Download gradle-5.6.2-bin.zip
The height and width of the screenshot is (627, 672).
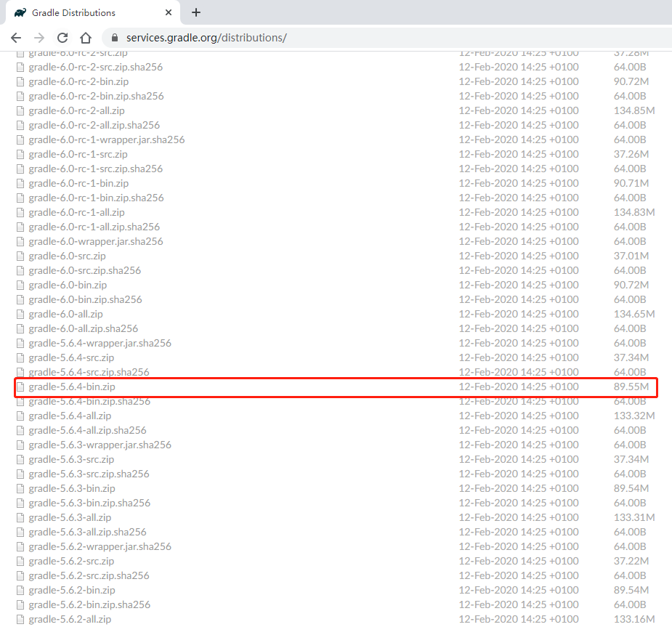[72, 591]
